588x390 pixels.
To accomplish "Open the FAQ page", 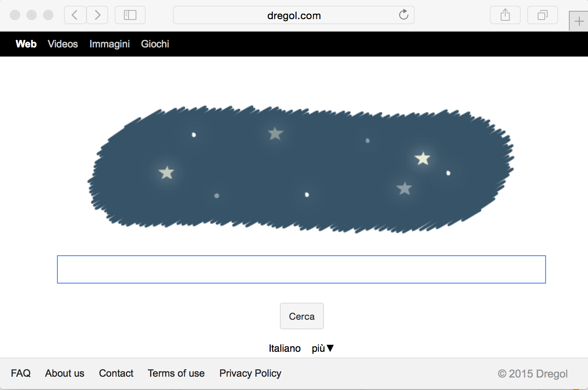I will pos(21,373).
